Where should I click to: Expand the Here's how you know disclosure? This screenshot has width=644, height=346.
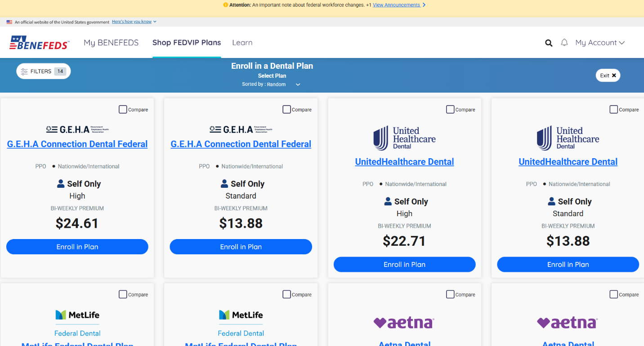coord(134,22)
